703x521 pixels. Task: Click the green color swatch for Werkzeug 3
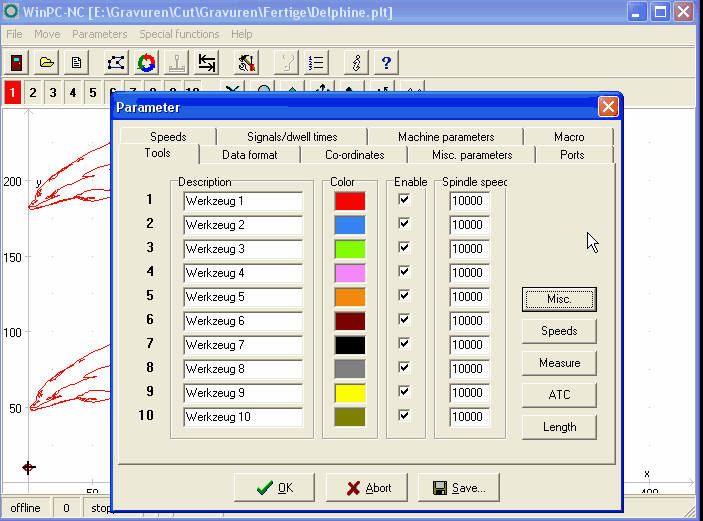tap(349, 249)
